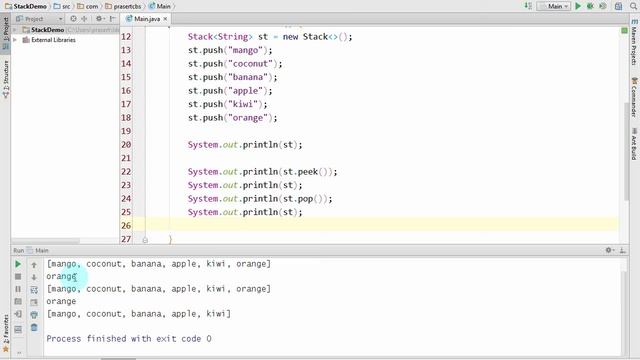The height and width of the screenshot is (360, 640).
Task: Click the editor vertical scrollbar
Action: 627,151
